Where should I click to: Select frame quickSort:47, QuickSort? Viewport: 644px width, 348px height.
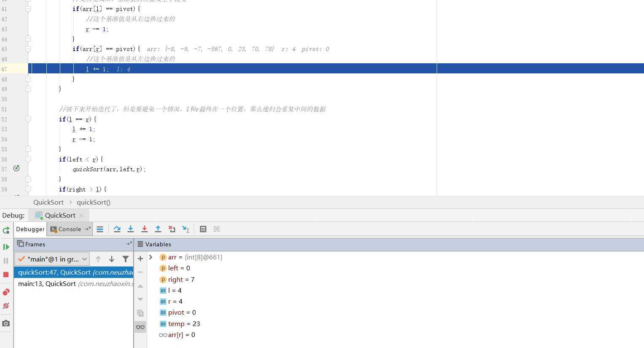[x=74, y=272]
